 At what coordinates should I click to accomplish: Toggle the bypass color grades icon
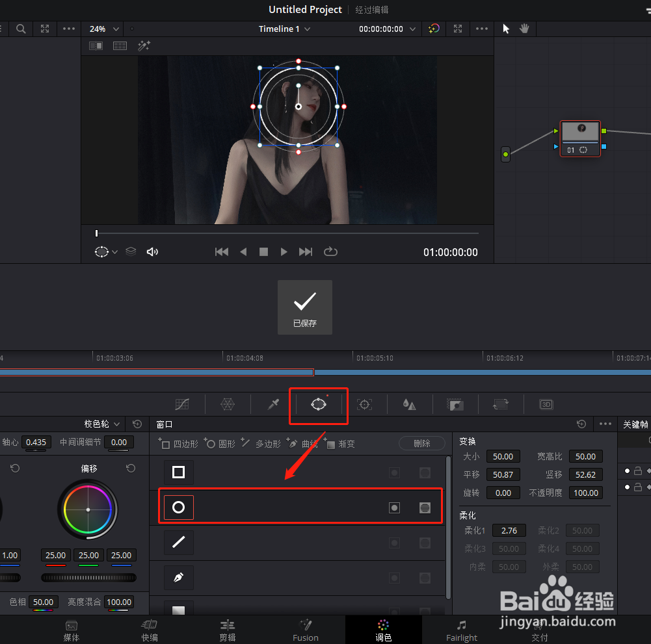[x=434, y=29]
